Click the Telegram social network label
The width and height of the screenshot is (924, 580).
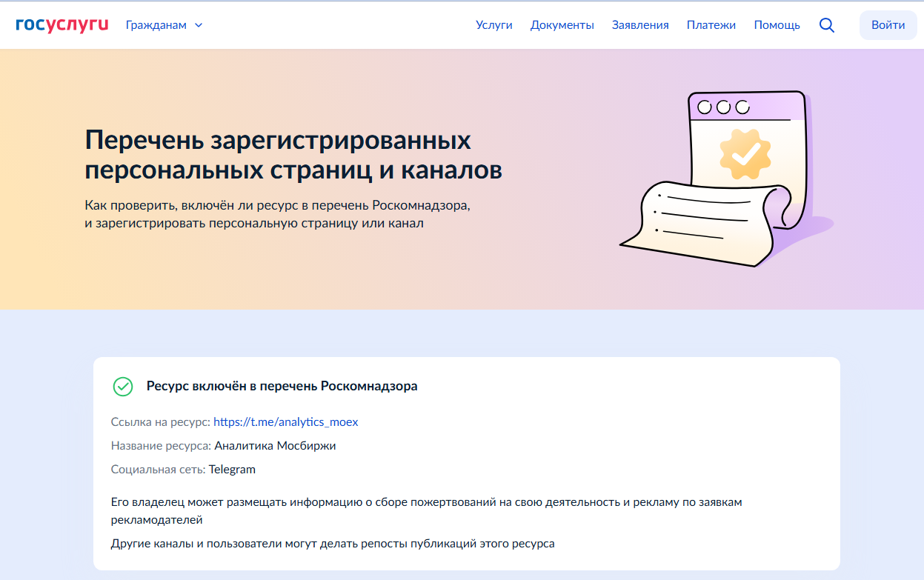[232, 469]
